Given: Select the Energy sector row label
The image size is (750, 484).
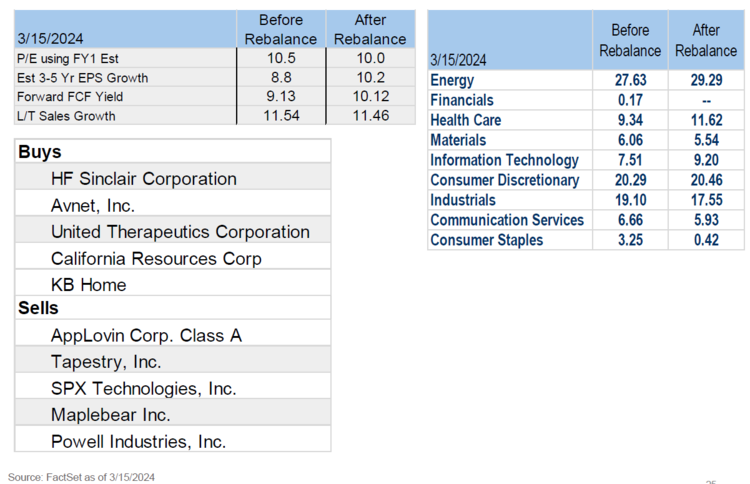Looking at the screenshot, I should pyautogui.click(x=452, y=80).
